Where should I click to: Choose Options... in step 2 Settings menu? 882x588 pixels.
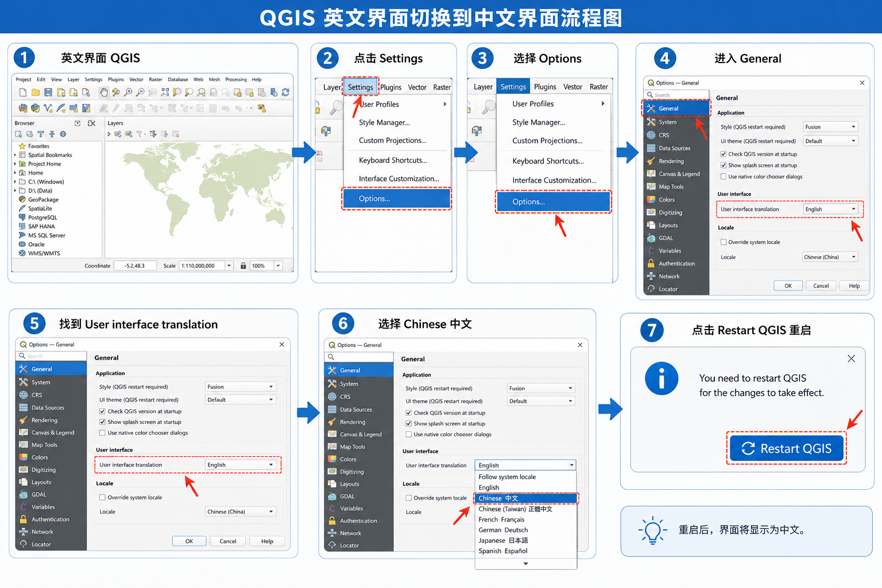397,199
